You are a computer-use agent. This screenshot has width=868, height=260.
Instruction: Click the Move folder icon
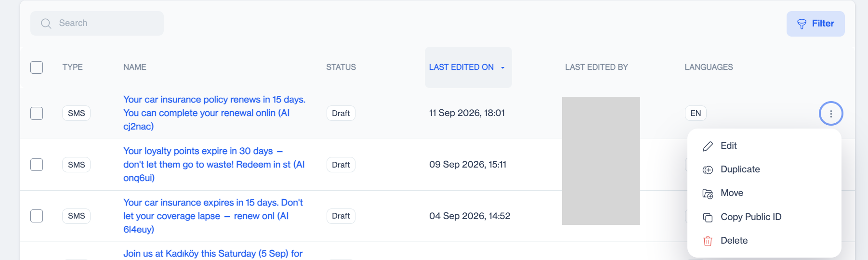pyautogui.click(x=708, y=194)
